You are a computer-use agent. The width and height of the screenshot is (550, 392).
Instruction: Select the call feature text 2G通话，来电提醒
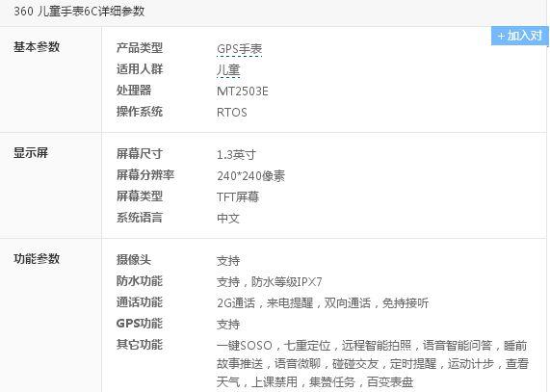265,303
